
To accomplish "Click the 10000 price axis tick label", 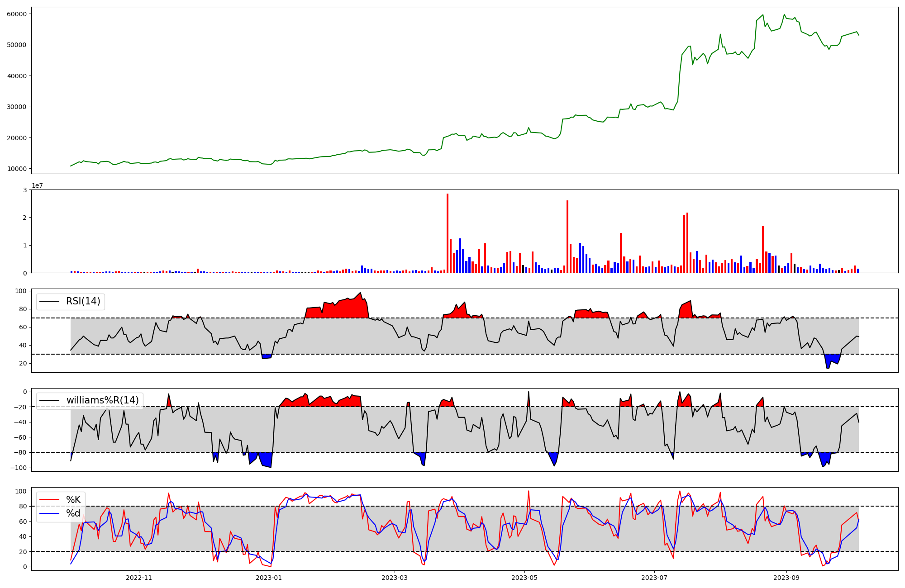I will pos(17,169).
